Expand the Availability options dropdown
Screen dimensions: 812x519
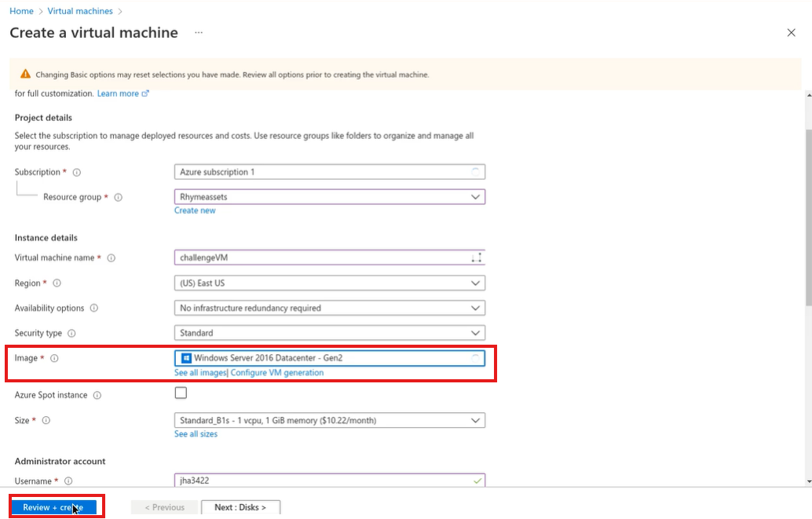(330, 309)
